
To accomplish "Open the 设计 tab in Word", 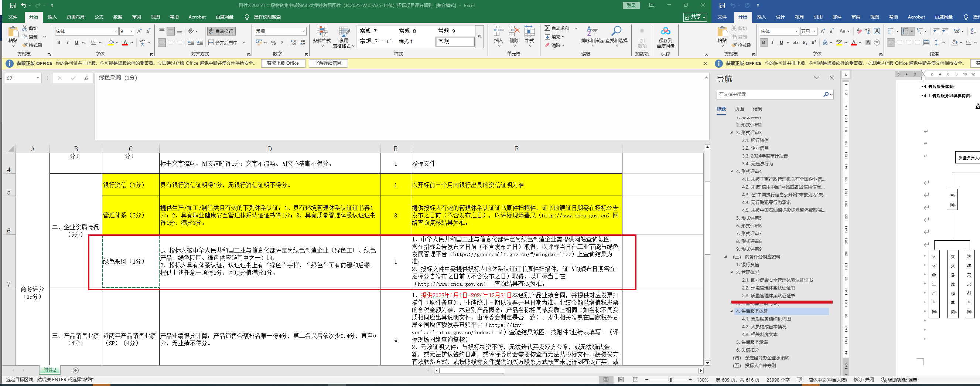I will point(780,17).
